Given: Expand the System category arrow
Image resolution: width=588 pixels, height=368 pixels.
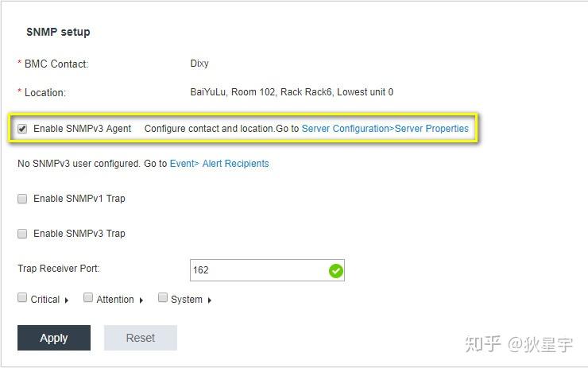Looking at the screenshot, I should 210,300.
